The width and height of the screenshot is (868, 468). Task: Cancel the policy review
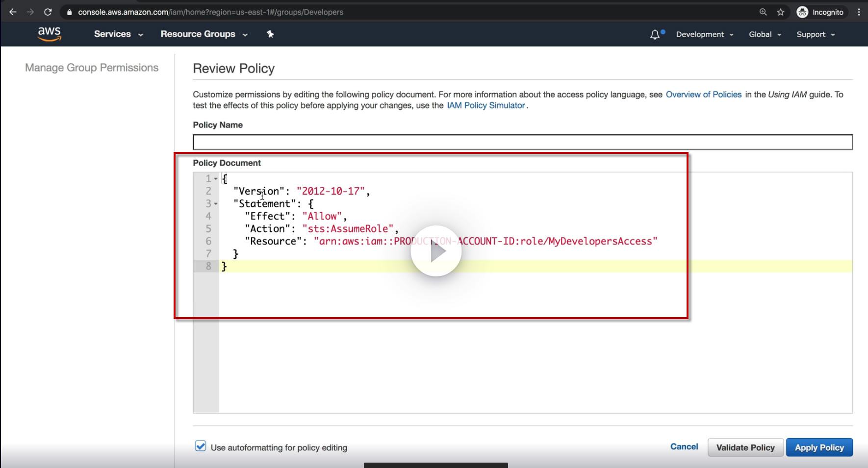pos(684,446)
